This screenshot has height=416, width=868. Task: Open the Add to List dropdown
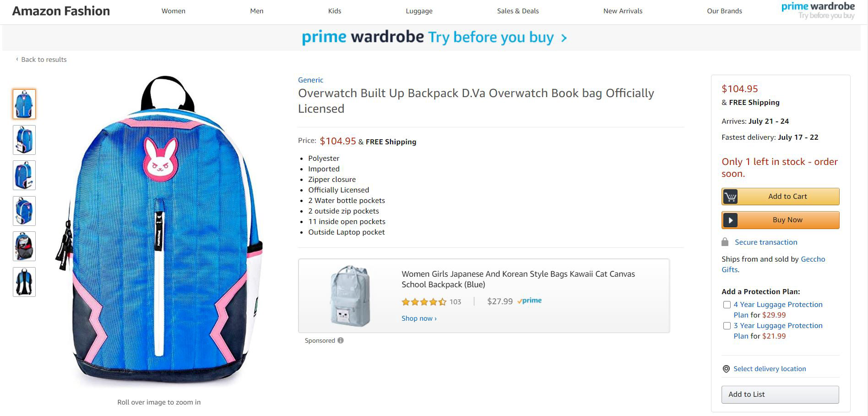pos(780,394)
